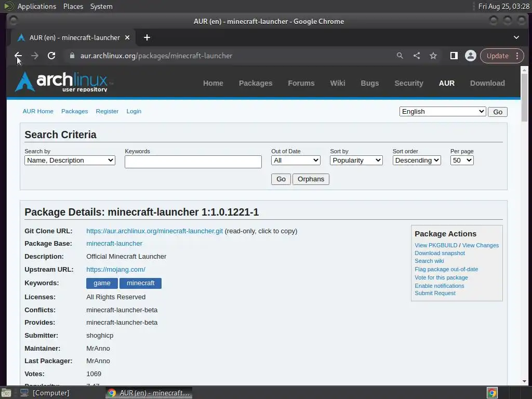Click Go next to language selector

497,112
